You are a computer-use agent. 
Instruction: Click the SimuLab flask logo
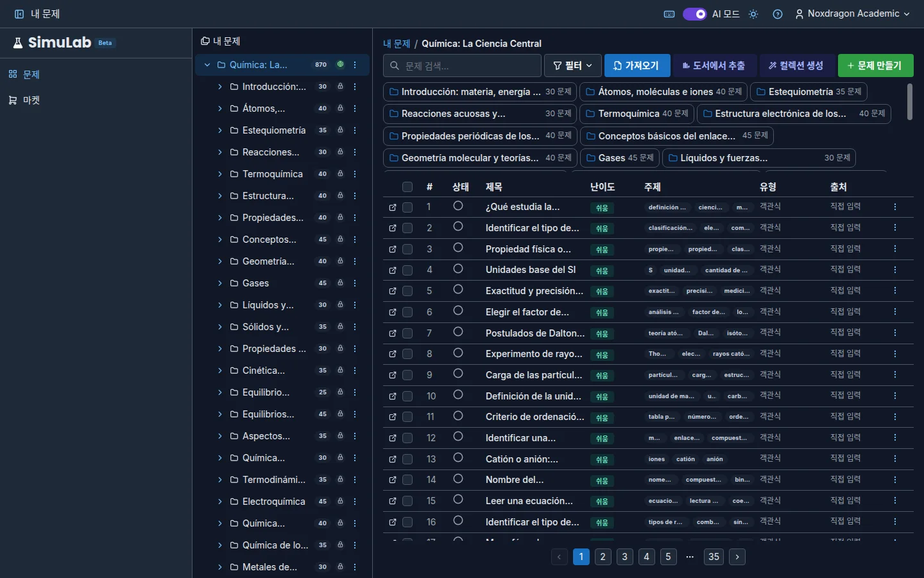[18, 43]
